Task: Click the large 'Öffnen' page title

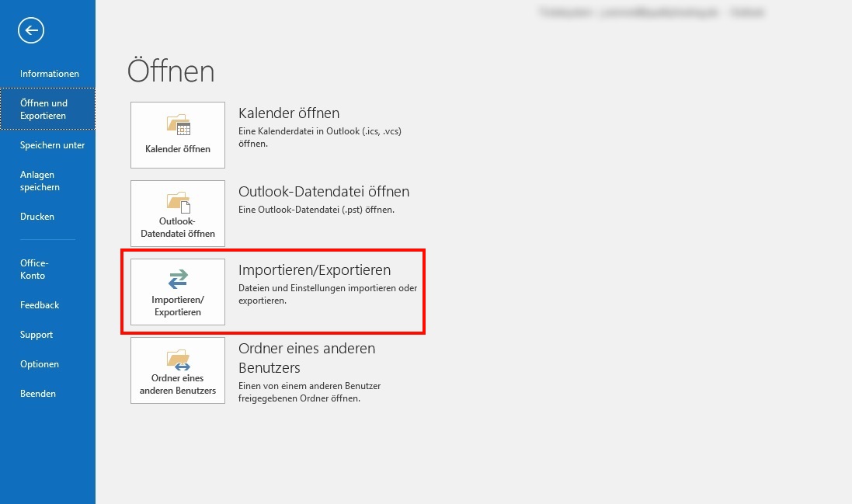Action: click(171, 71)
